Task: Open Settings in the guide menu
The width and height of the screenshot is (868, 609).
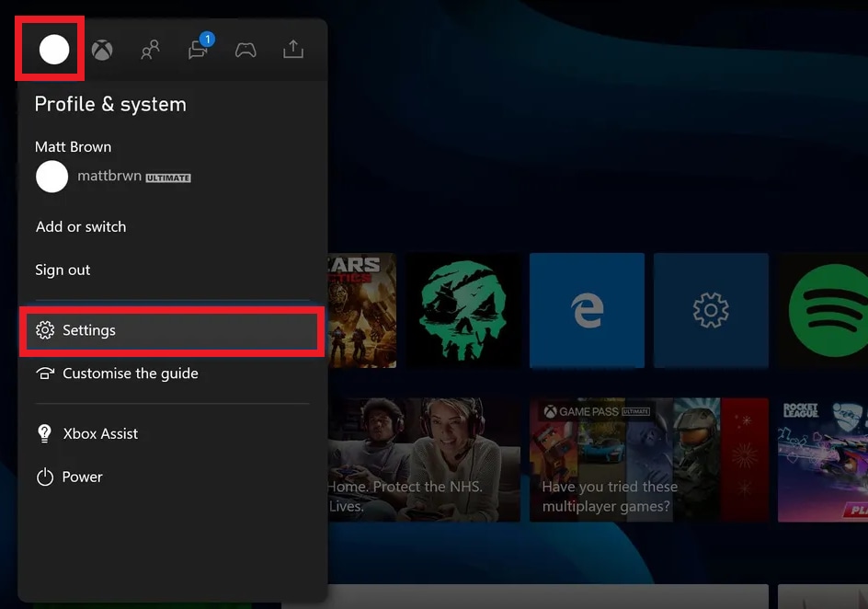Action: pos(172,330)
